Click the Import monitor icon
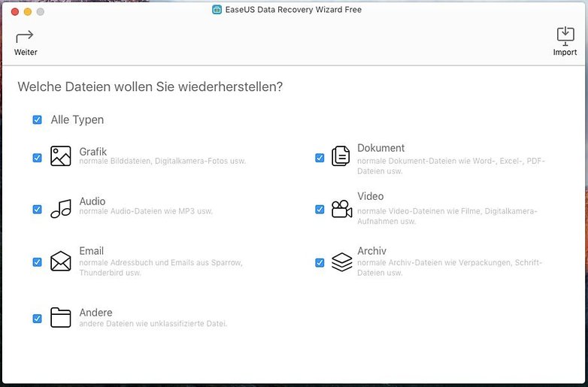The height and width of the screenshot is (387, 588). coord(565,36)
